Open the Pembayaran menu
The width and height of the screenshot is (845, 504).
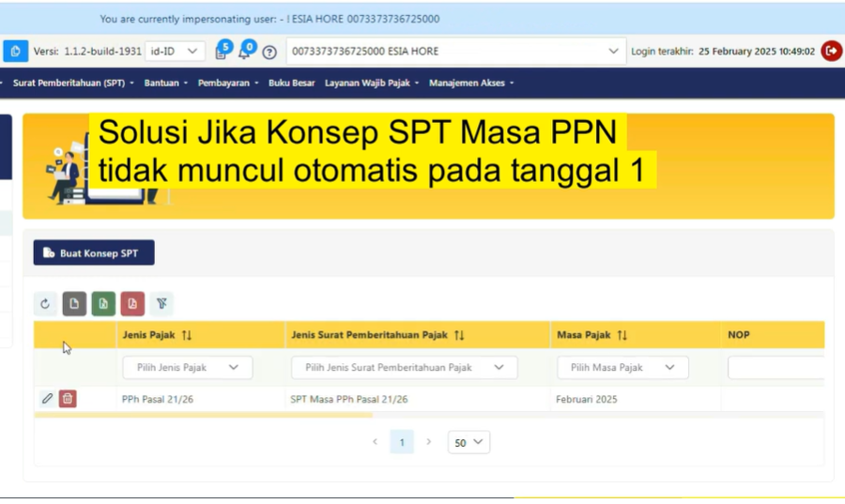pos(228,83)
